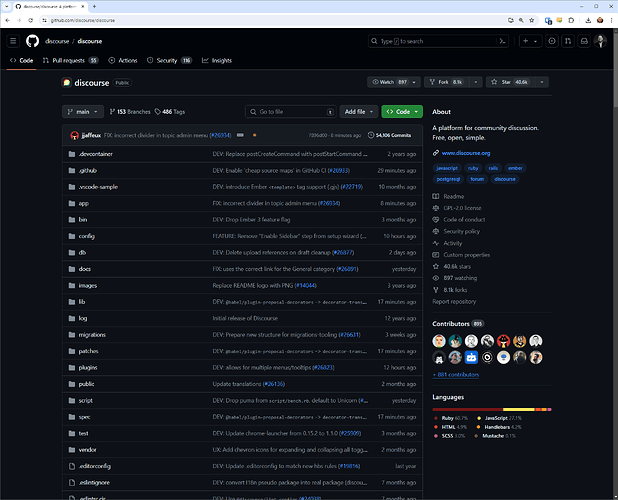Open the GitHub hamburger navigation menu
This screenshot has width=618, height=500.
tap(13, 41)
